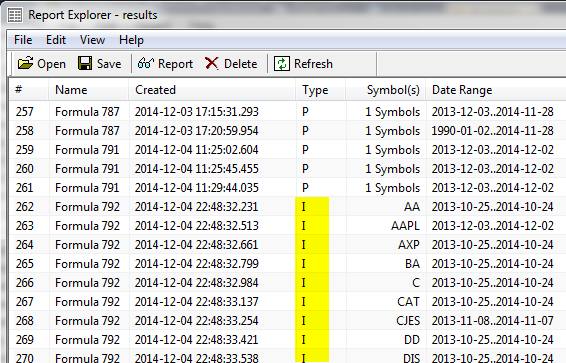Click the Open toolbar button label
The image size is (566, 363).
(x=51, y=64)
